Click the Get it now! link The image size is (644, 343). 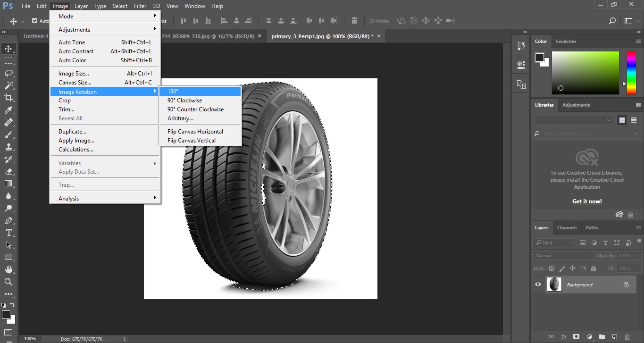(x=587, y=201)
